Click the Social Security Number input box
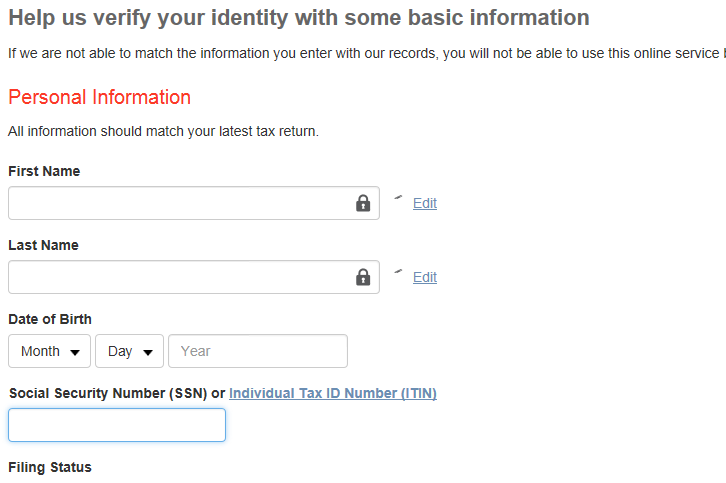 pyautogui.click(x=117, y=425)
